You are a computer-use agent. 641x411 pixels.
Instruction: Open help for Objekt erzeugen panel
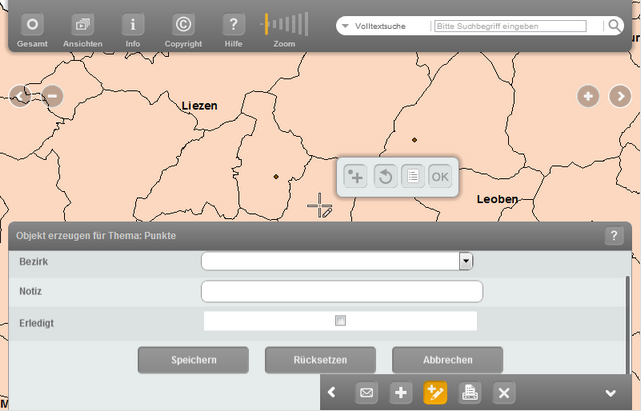coord(614,236)
